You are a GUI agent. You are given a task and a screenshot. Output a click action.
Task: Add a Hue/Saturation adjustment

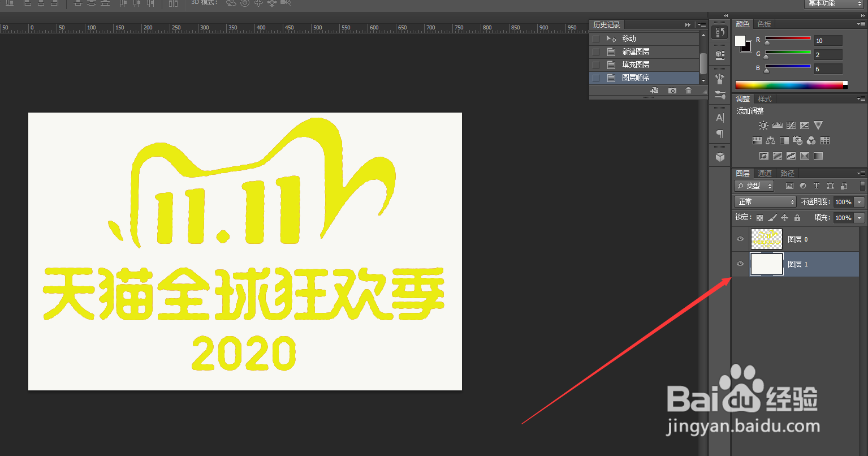click(757, 141)
